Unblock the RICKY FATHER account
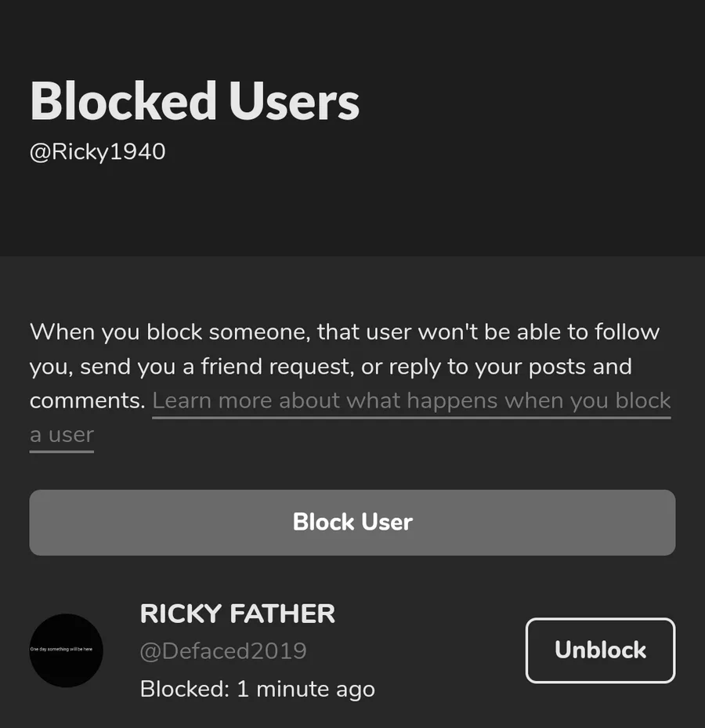705x728 pixels. [x=600, y=650]
